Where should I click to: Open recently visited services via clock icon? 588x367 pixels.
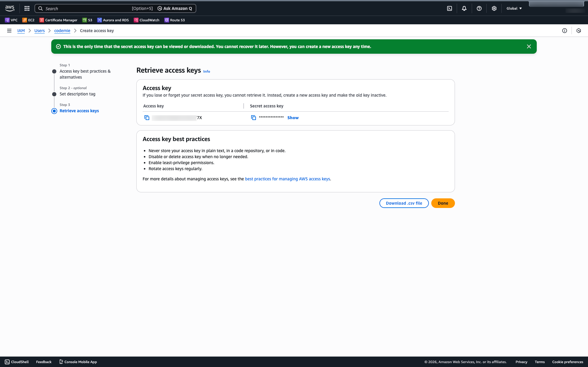coord(579,31)
